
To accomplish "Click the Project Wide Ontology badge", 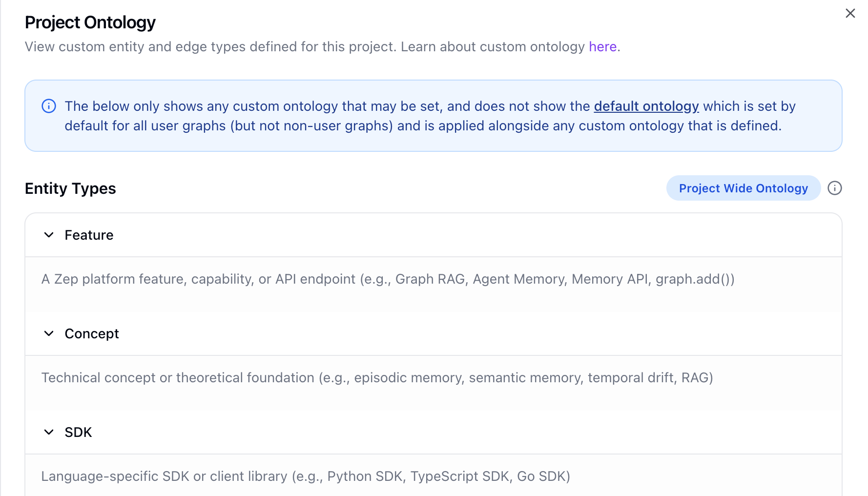I will [743, 188].
